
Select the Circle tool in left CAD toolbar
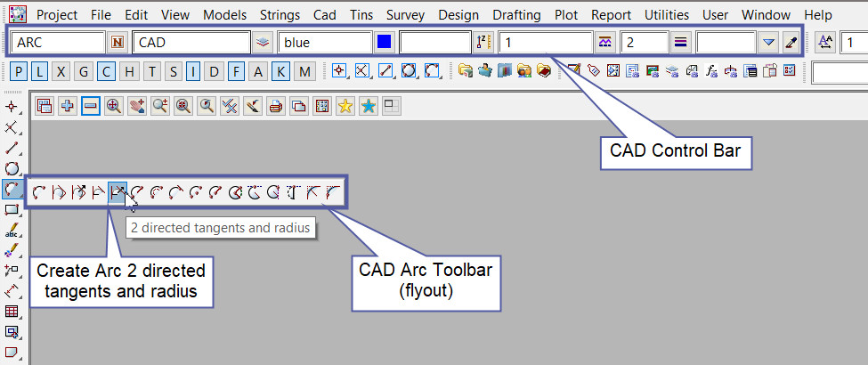tap(12, 168)
